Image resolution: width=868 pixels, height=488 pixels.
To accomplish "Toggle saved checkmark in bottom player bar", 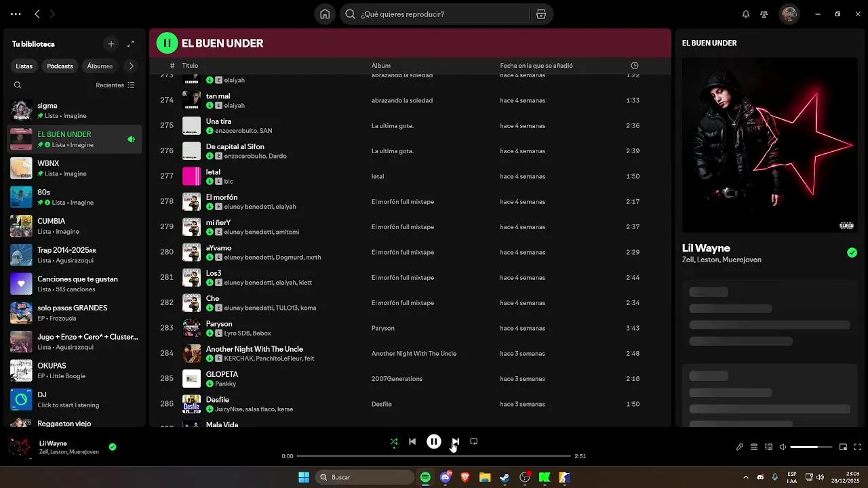I will click(x=113, y=447).
